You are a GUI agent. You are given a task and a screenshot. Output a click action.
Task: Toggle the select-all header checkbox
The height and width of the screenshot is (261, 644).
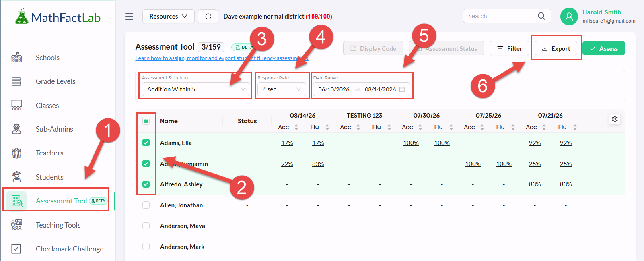[x=146, y=121]
